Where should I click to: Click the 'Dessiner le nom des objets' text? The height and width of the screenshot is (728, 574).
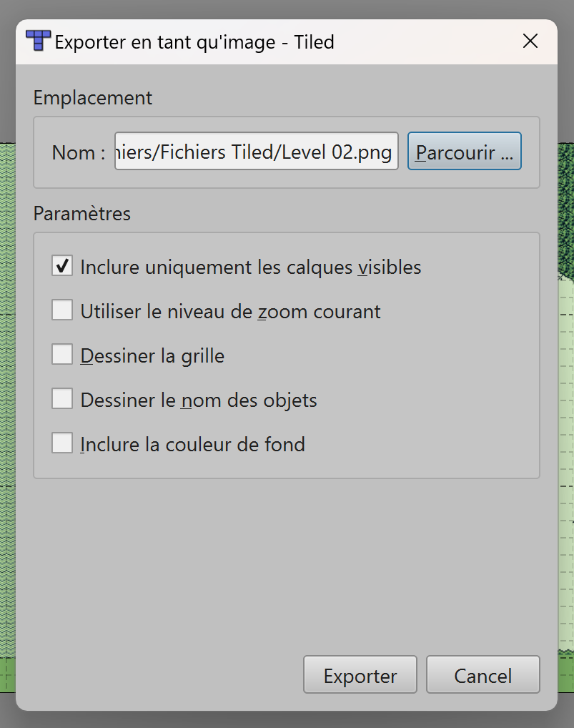tap(199, 400)
